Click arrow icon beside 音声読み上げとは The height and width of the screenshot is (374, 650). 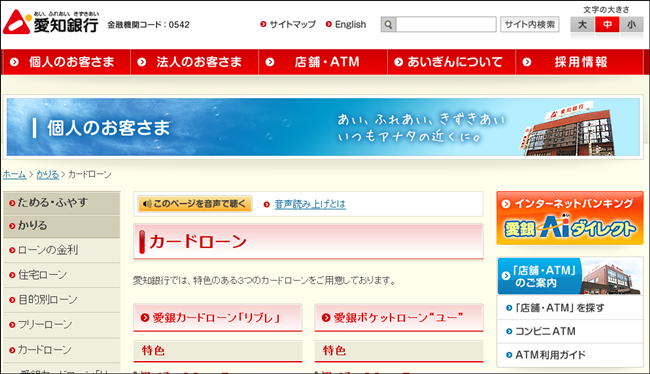(267, 204)
